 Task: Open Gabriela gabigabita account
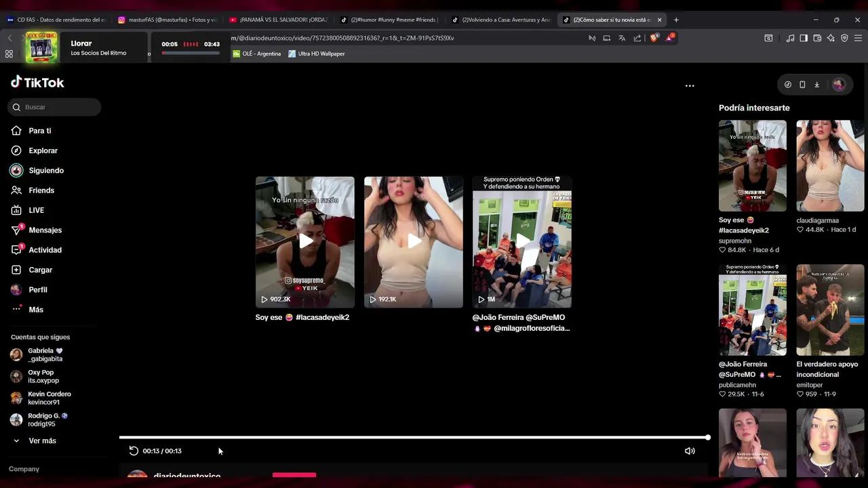45,355
